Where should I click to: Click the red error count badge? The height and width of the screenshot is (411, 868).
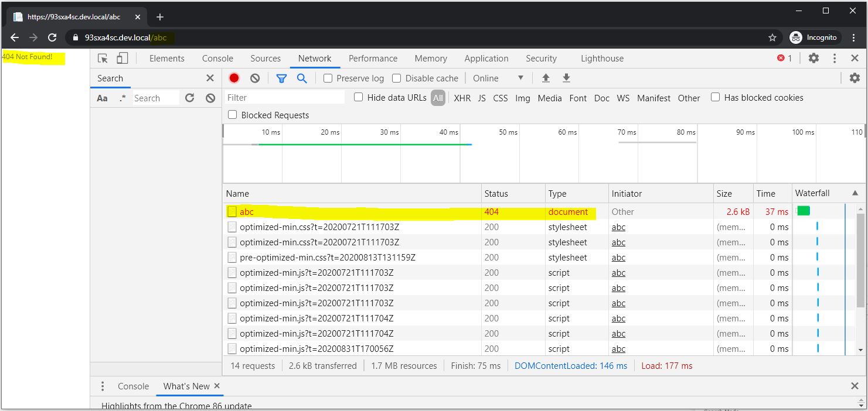(784, 58)
